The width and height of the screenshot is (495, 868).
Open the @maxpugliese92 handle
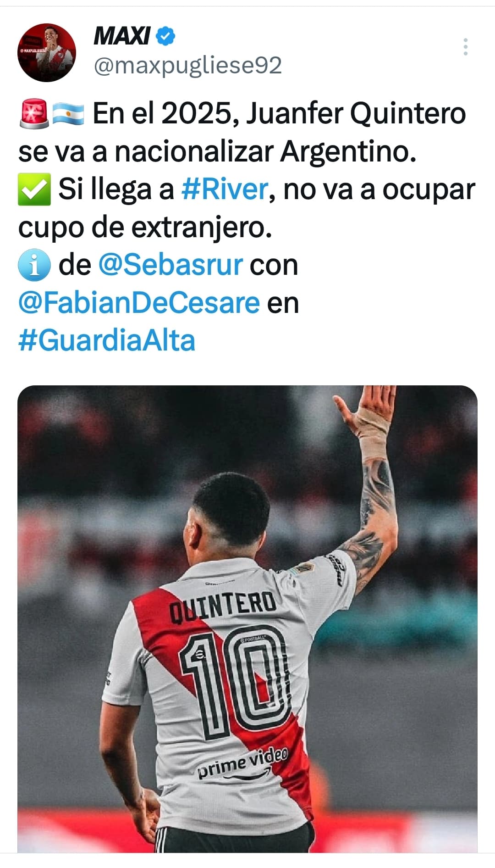pyautogui.click(x=187, y=66)
